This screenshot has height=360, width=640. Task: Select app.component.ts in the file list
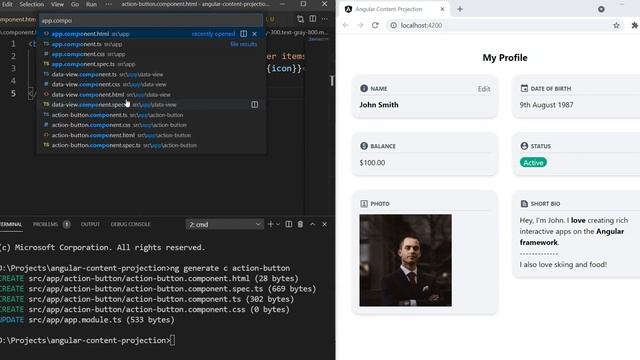pos(151,44)
